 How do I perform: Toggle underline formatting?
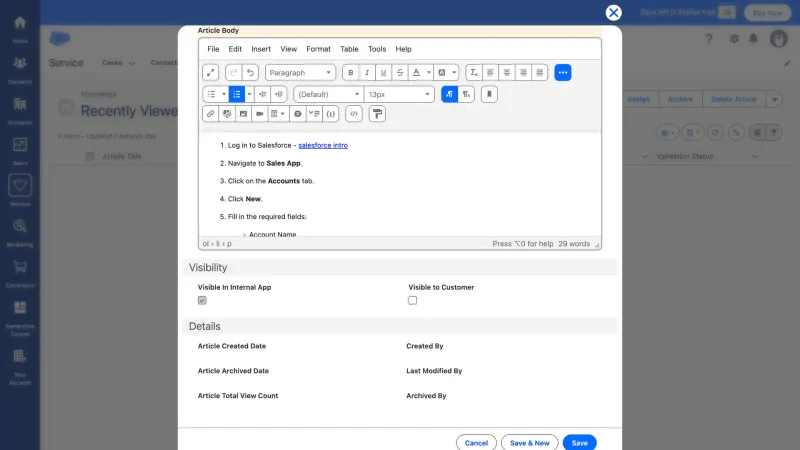(383, 72)
